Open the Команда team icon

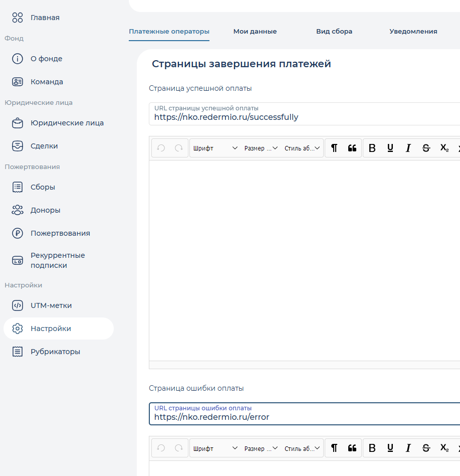17,82
